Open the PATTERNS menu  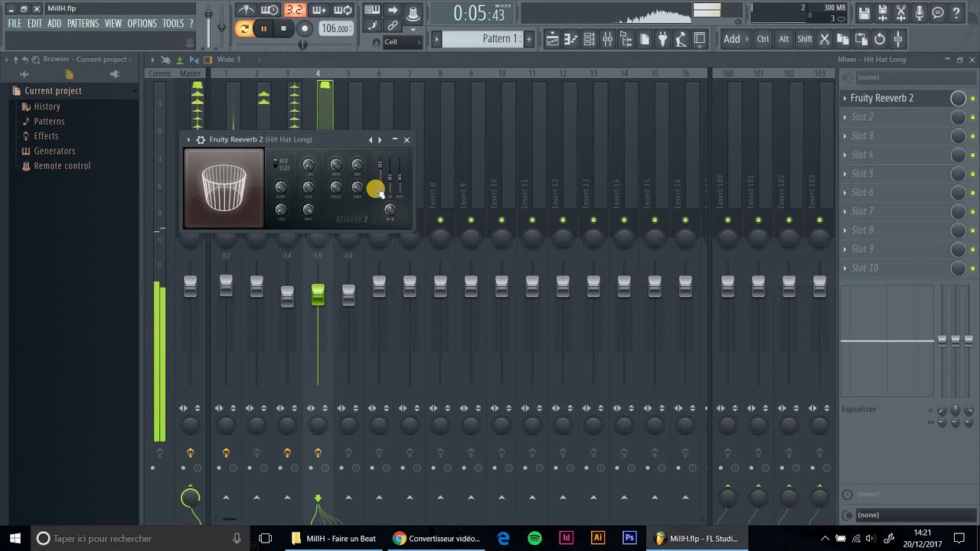83,24
